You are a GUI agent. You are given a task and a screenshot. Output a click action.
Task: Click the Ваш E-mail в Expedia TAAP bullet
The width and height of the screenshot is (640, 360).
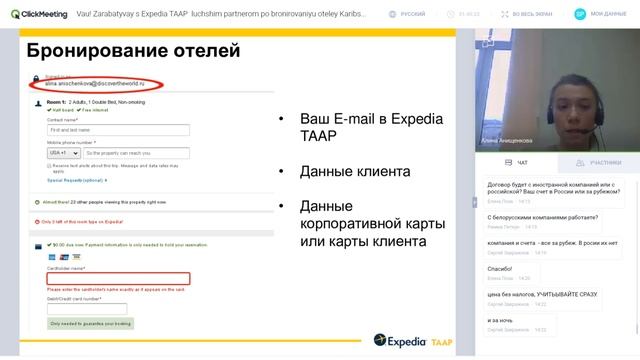tap(371, 127)
